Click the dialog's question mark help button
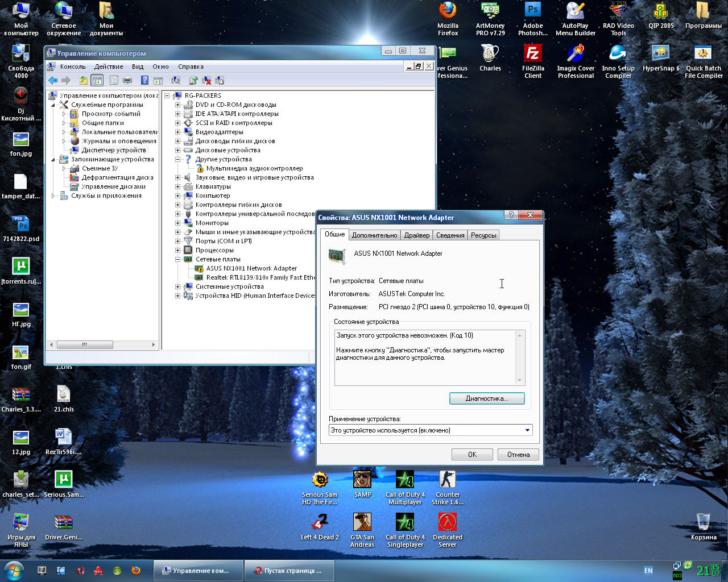Image resolution: width=728 pixels, height=582 pixels. pyautogui.click(x=511, y=215)
